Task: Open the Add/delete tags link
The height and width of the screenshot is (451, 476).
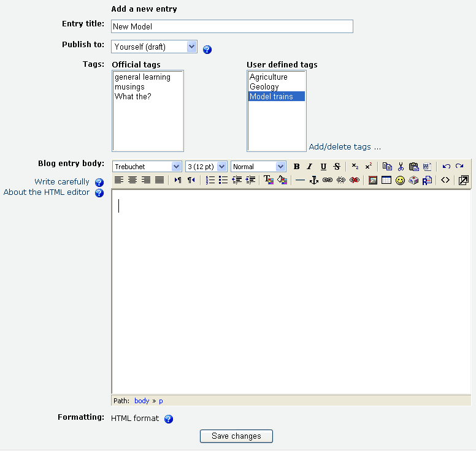Action: (345, 147)
